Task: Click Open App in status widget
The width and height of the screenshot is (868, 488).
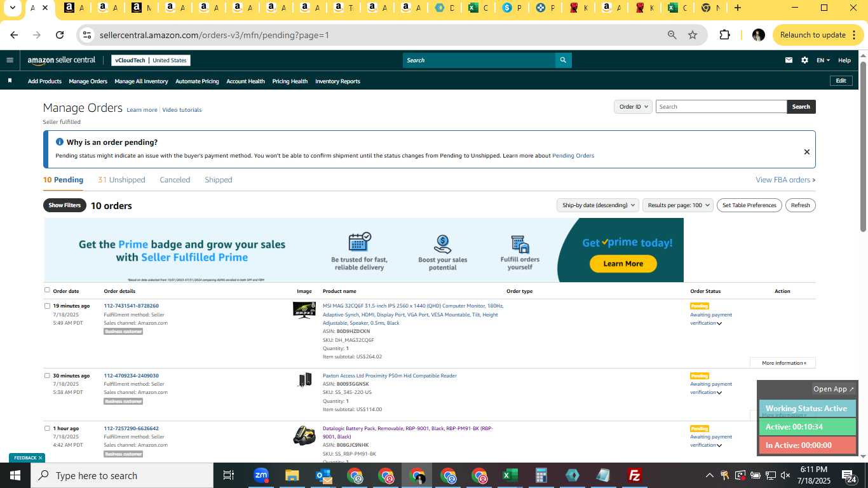Action: pos(834,389)
